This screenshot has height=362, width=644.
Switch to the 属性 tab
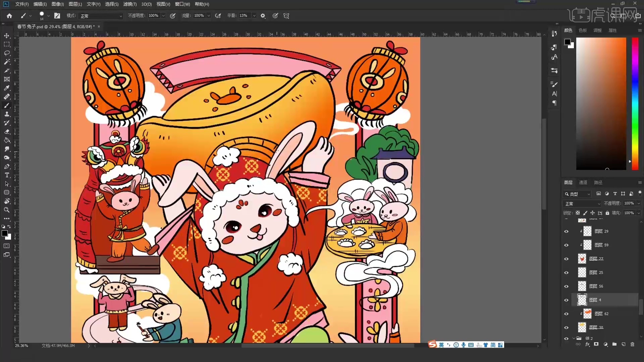[612, 30]
